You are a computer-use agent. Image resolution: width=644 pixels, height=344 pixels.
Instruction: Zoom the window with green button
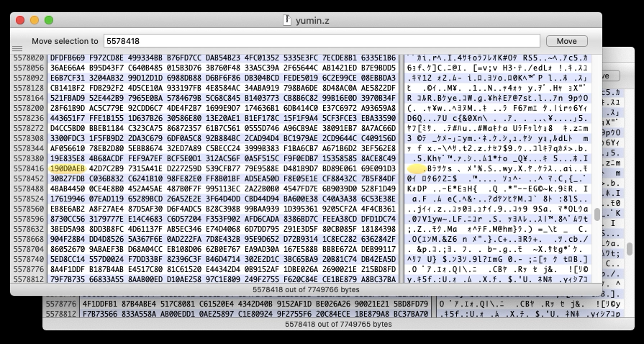[x=49, y=20]
